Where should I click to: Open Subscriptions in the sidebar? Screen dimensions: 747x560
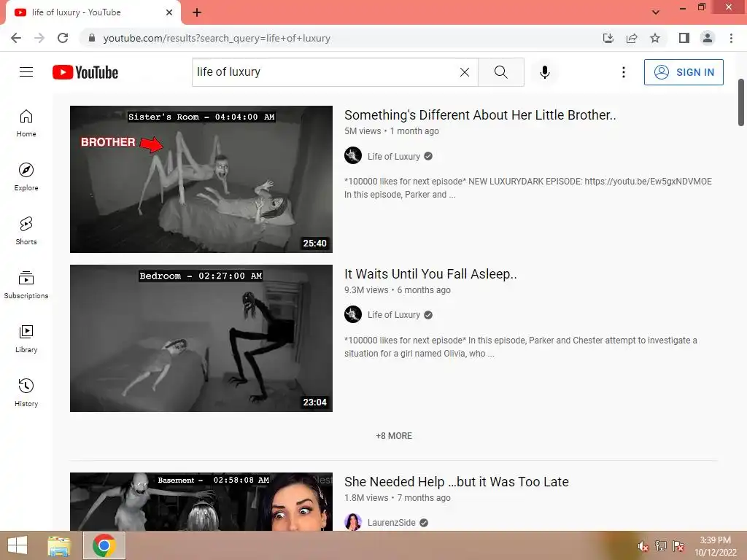click(26, 285)
